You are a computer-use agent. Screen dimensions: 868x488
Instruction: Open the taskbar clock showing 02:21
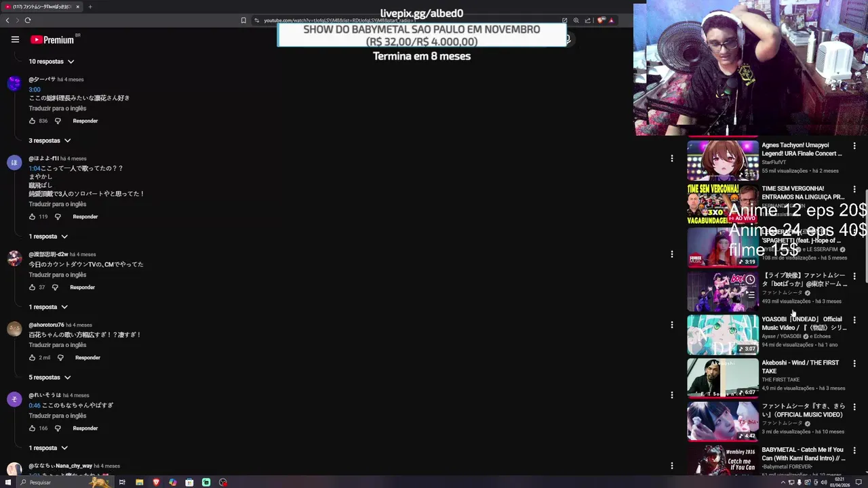pos(841,482)
